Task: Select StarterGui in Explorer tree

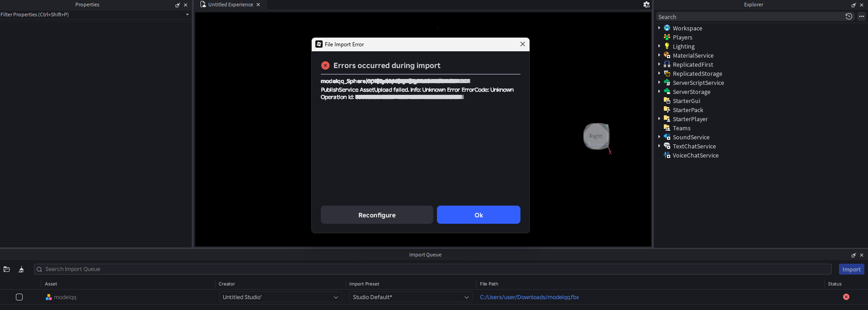Action: (687, 101)
